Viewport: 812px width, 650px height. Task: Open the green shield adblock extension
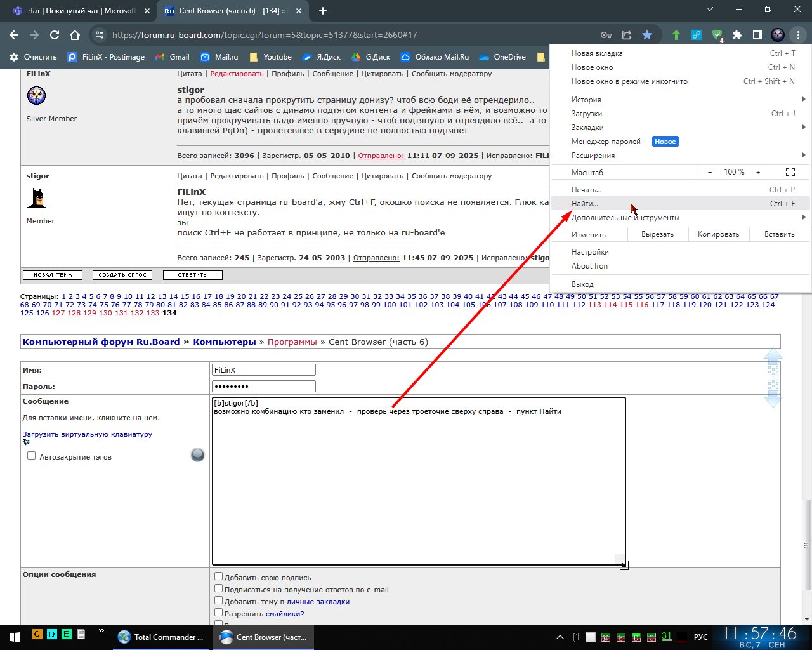pyautogui.click(x=717, y=35)
